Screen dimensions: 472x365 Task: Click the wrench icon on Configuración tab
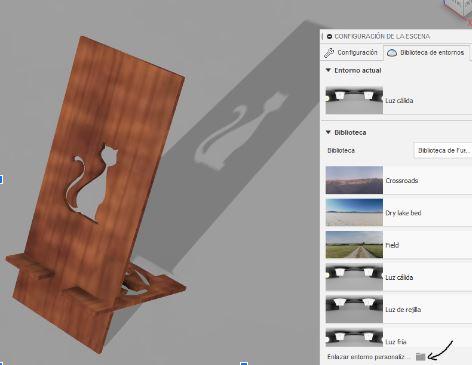coord(329,53)
